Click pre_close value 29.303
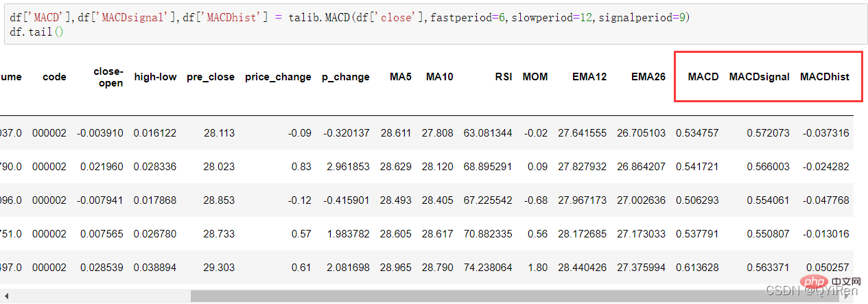Screen dimensions: 868x304 tap(219, 268)
